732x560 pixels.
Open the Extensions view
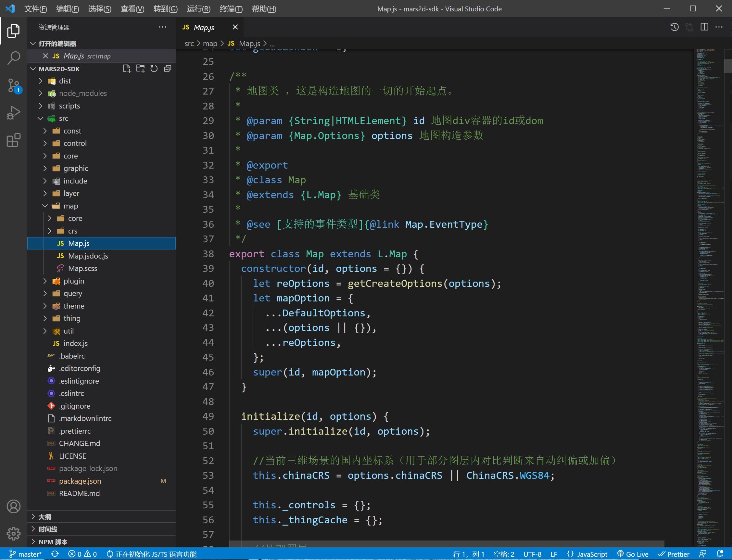pyautogui.click(x=13, y=140)
